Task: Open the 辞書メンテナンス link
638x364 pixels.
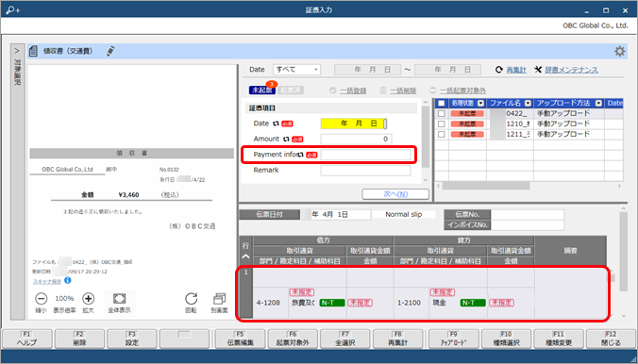Action: tap(571, 70)
